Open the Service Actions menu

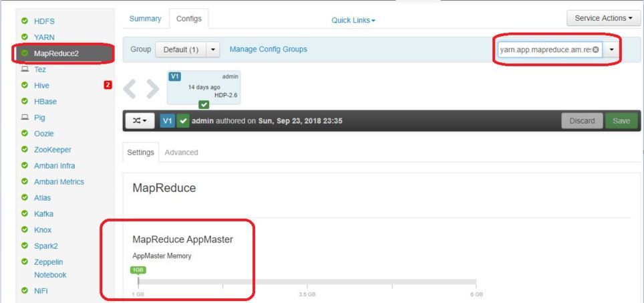pos(603,18)
